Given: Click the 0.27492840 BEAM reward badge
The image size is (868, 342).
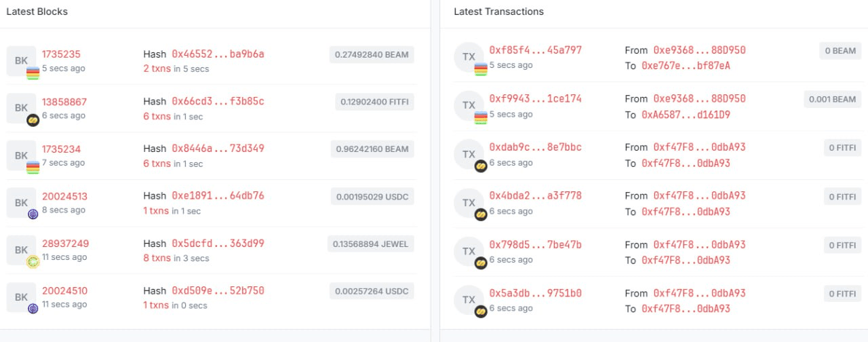Looking at the screenshot, I should [x=372, y=55].
